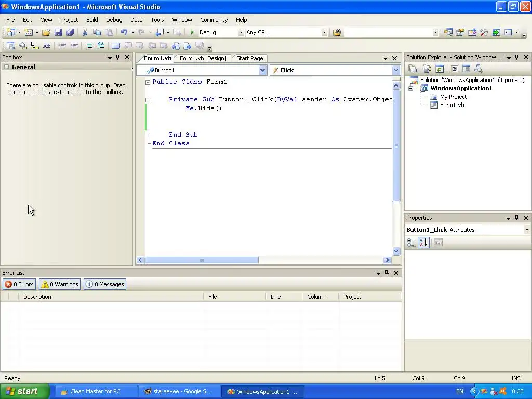Screen dimensions: 532x399
Task: Collapse the WindowsApplication1 project node
Action: point(410,88)
